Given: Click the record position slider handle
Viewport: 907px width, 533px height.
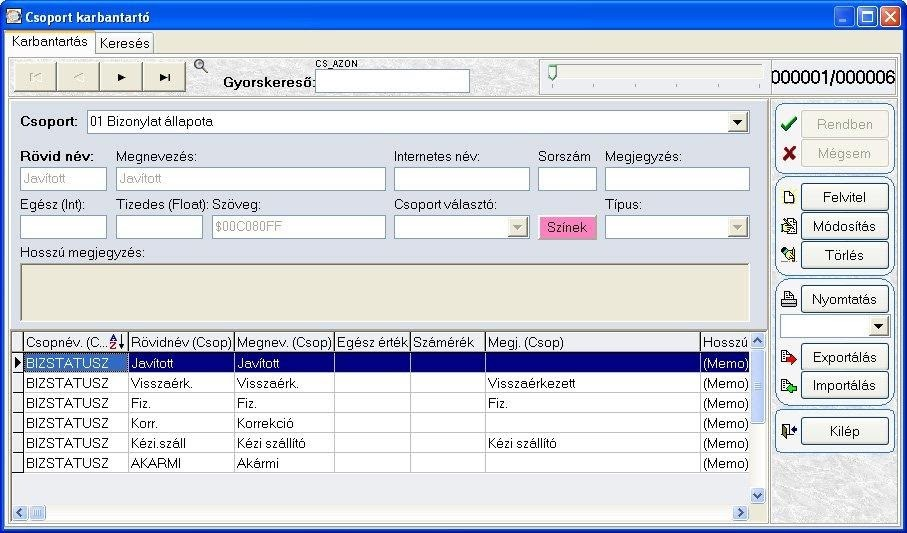Looking at the screenshot, I should (x=552, y=73).
